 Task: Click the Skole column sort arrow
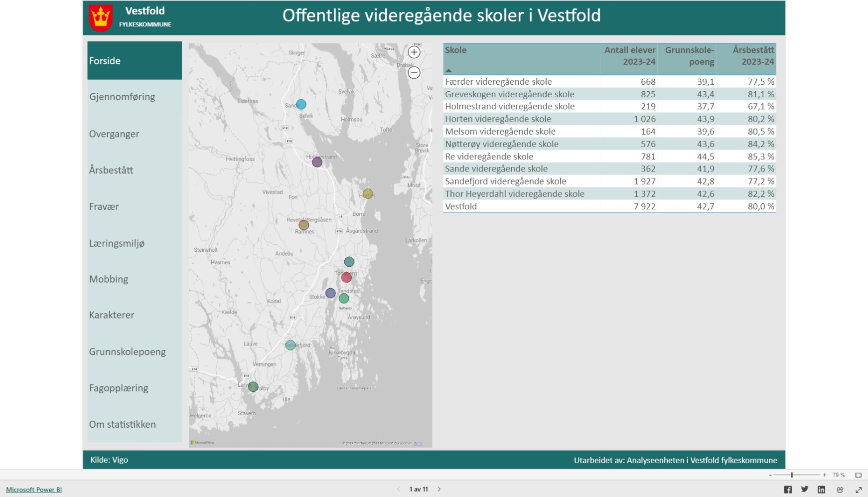click(448, 70)
